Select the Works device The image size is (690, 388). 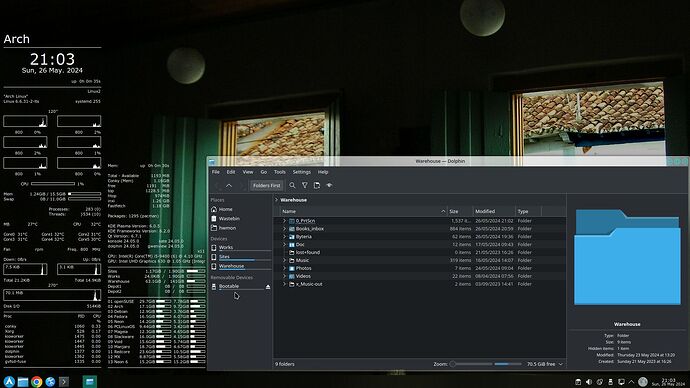[x=240, y=247]
